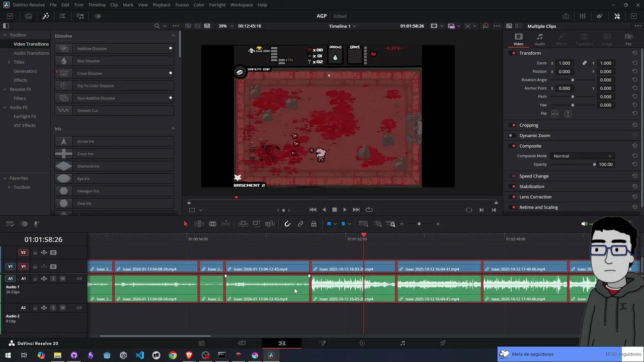Open the Fairlight menu
Screen dimensions: 644x362
pyautogui.click(x=217, y=5)
